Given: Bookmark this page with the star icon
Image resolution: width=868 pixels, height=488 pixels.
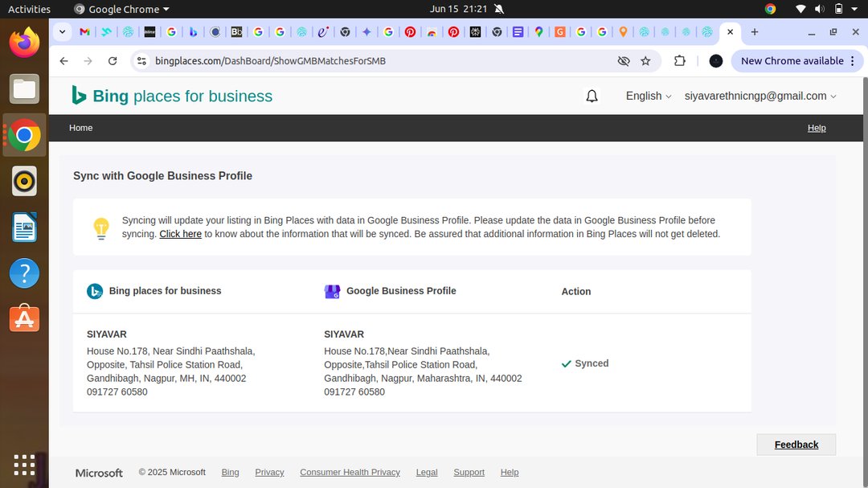Looking at the screenshot, I should (645, 61).
